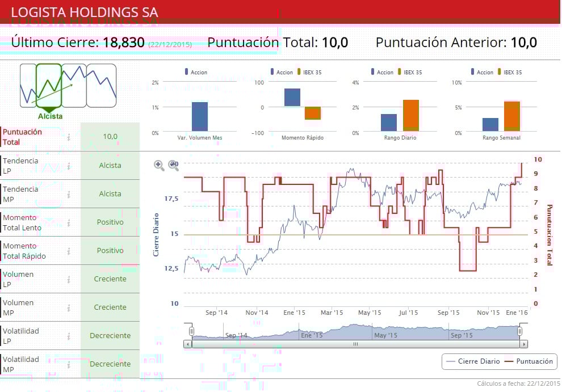562x392 pixels.
Task: Toggle IBEX 35 legend in Momento Rápido chart
Action: coord(309,72)
